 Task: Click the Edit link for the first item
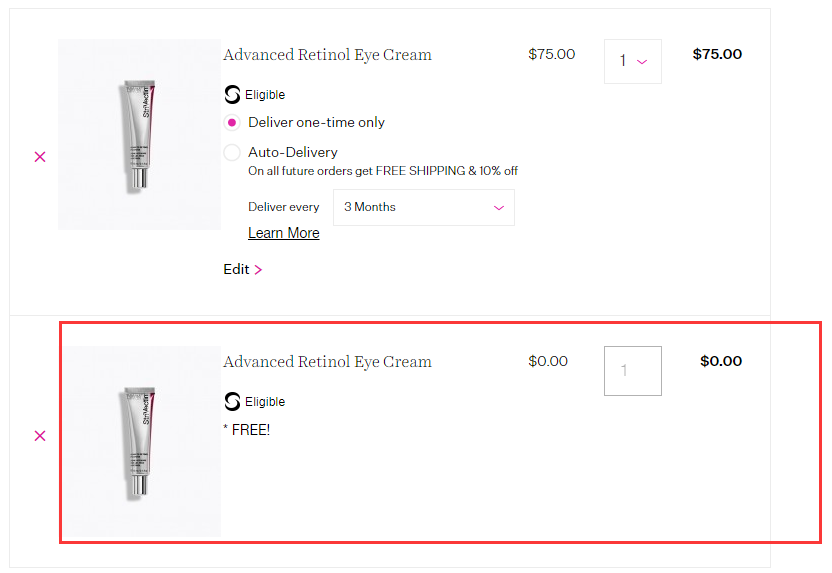[237, 270]
